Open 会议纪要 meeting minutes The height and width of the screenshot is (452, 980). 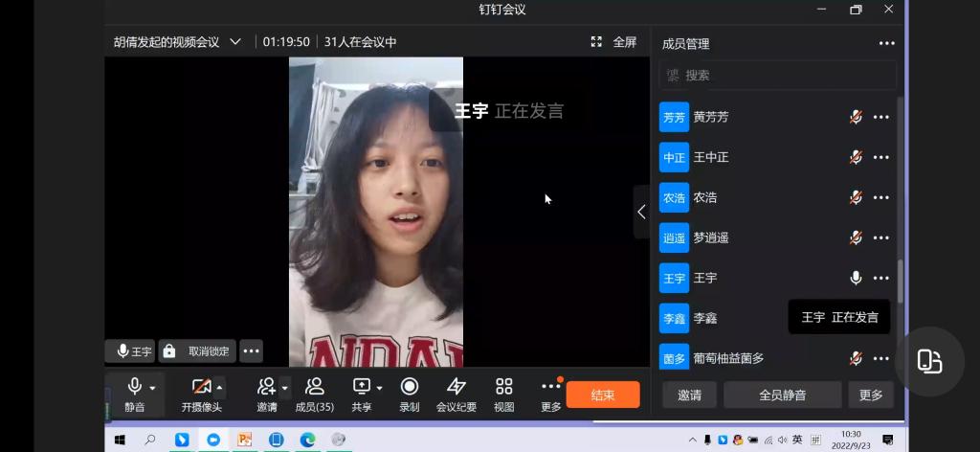457,387
